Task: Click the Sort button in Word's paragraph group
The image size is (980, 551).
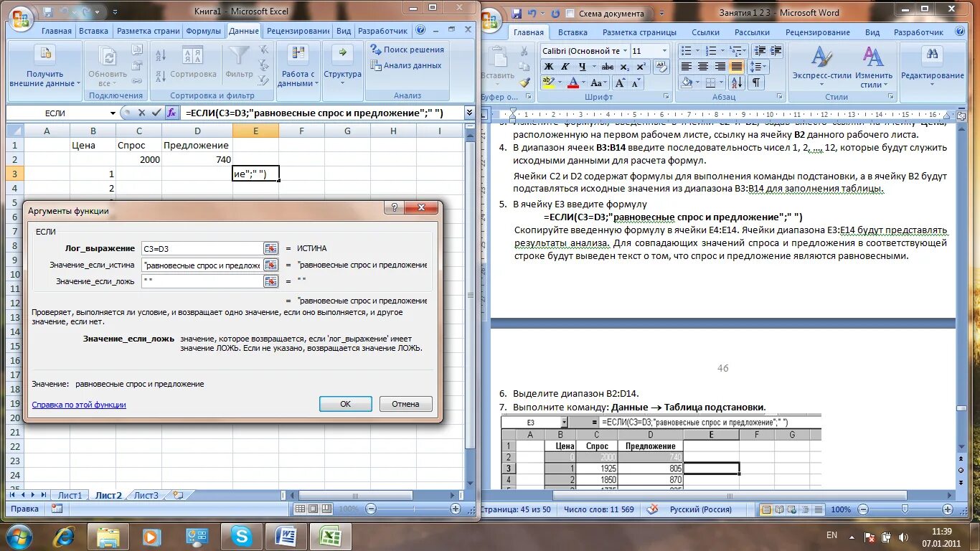Action: pos(735,83)
